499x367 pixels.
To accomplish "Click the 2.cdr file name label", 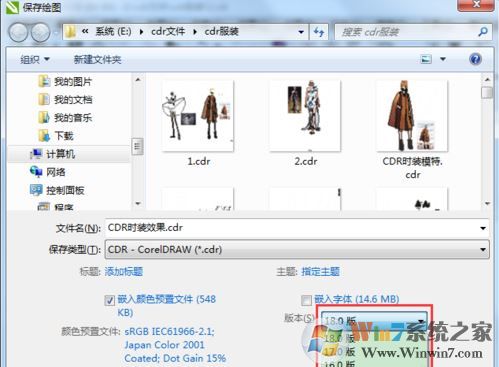I will (x=306, y=161).
